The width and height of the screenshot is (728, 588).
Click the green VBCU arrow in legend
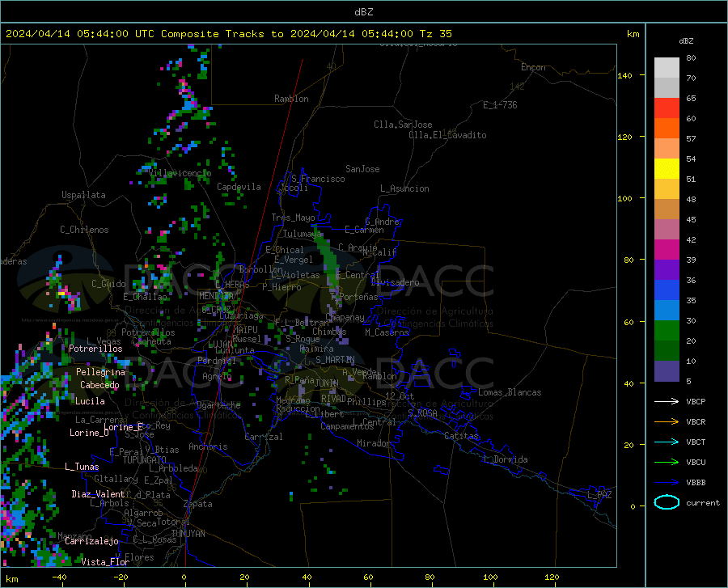(x=667, y=463)
